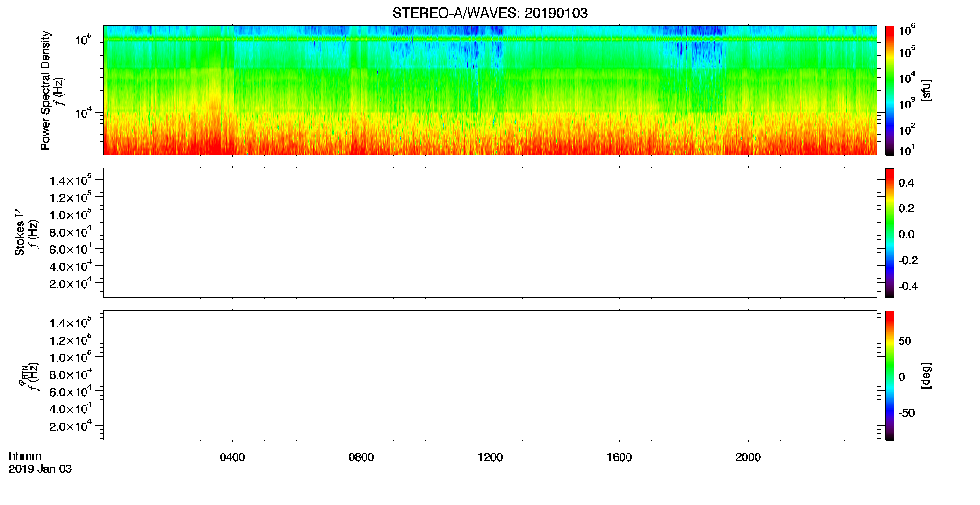Screen dimensions: 980x505
Task: Click the plot title STEREO-A/WAVES: 20190103
Action: [x=490, y=13]
